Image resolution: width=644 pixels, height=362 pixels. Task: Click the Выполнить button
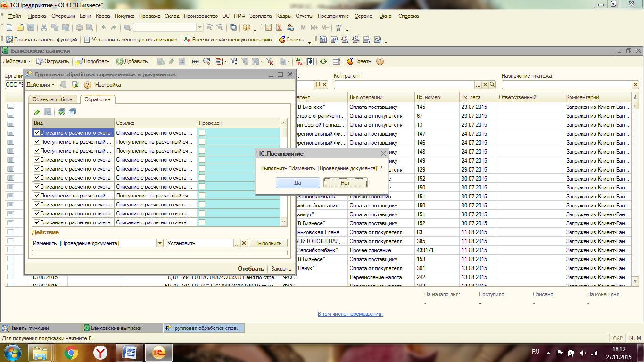click(268, 243)
